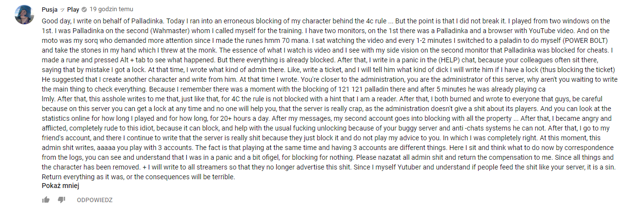Click the verified checkmark badge beside Pusja Play
Viewport: 644px width, 207px height.
pyautogui.click(x=84, y=10)
